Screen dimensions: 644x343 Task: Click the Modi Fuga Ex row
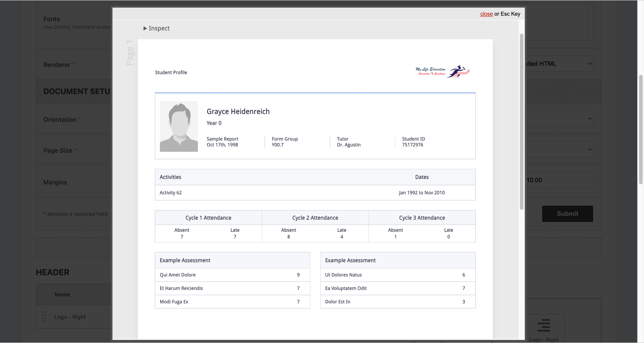point(233,302)
